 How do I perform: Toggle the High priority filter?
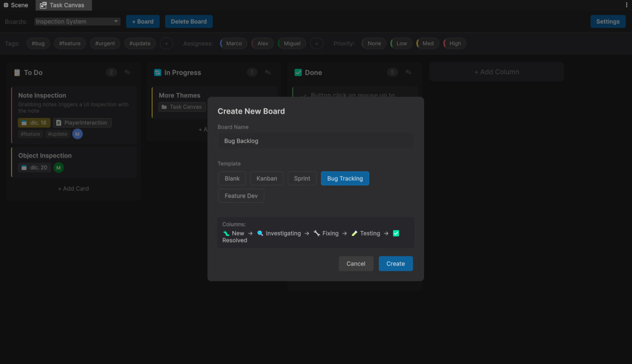(x=454, y=43)
